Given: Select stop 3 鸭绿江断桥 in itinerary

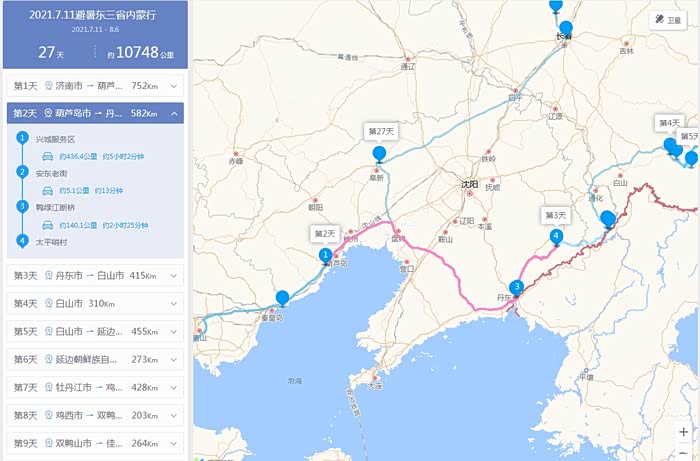Looking at the screenshot, I should point(56,207).
